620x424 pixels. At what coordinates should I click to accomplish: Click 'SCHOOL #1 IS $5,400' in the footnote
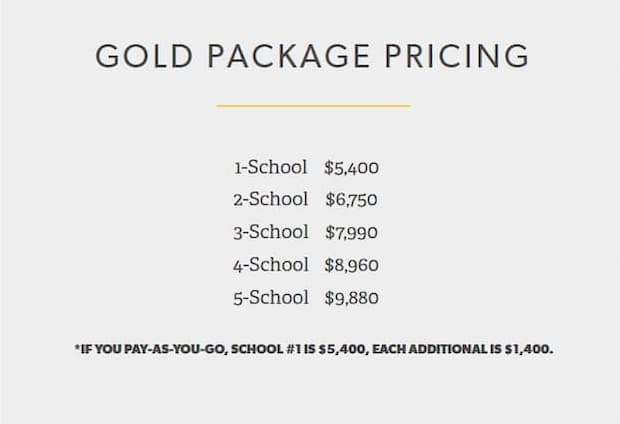point(298,349)
